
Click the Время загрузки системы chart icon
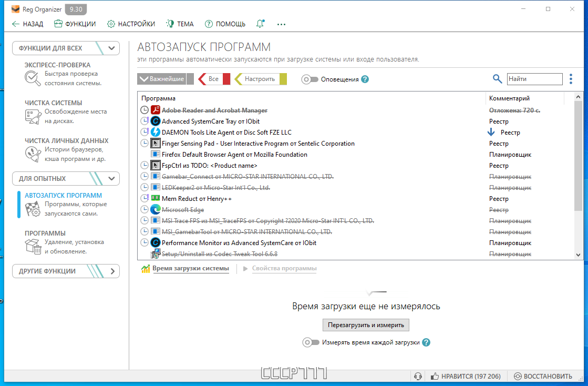146,269
